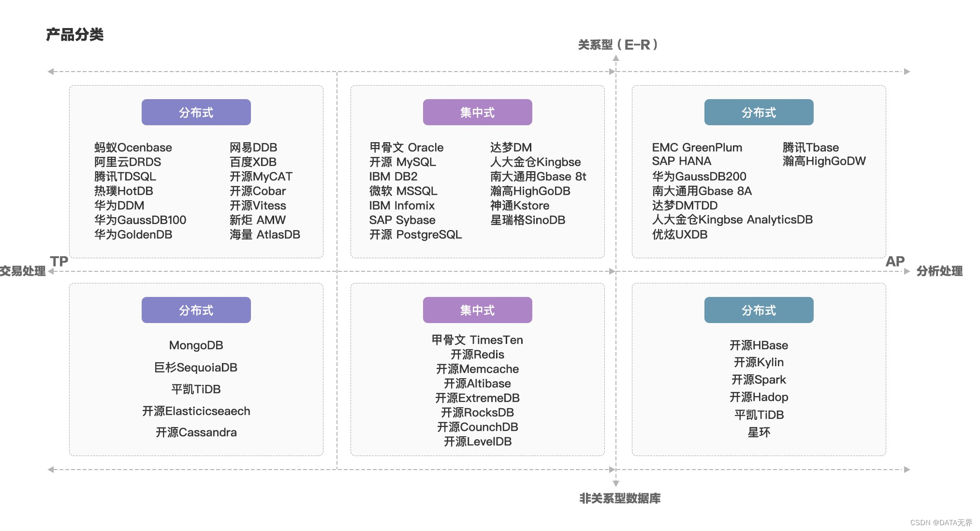The height and width of the screenshot is (531, 980).
Task: Click IBM DB2 entry
Action: coord(394,177)
